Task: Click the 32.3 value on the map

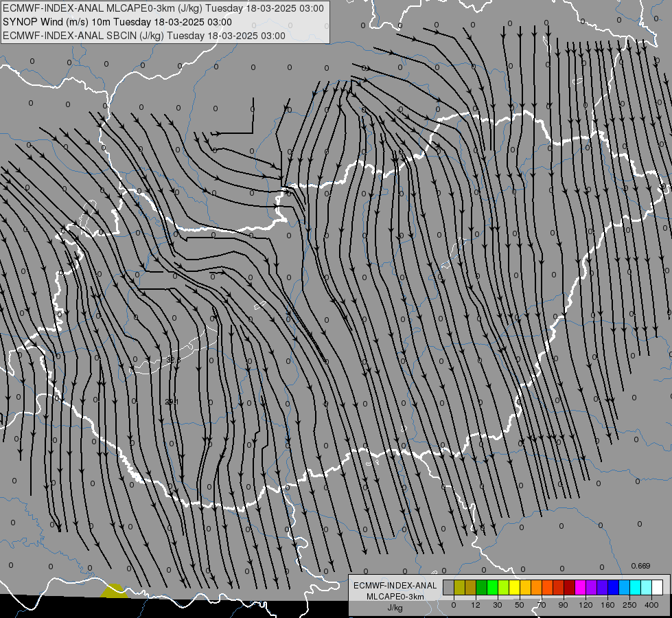Action: [173, 360]
